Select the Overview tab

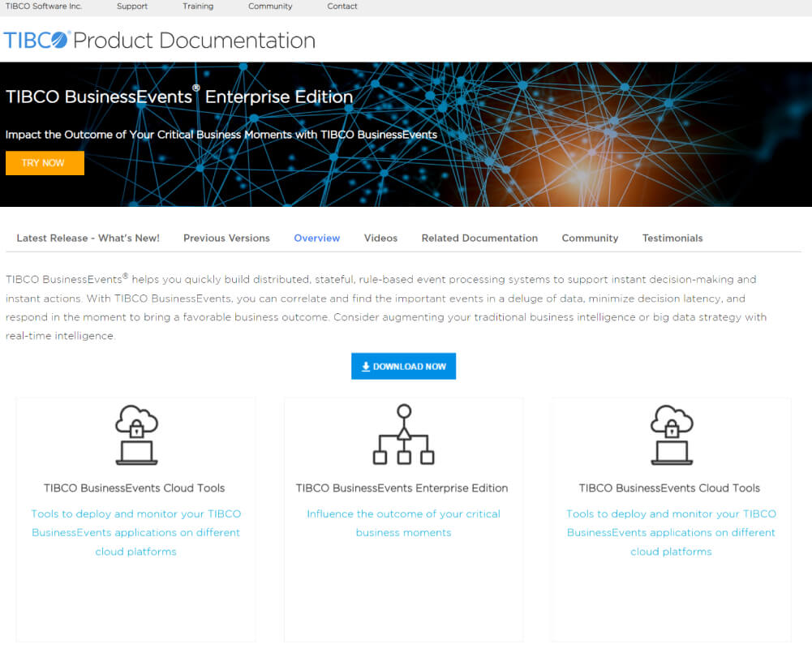317,239
